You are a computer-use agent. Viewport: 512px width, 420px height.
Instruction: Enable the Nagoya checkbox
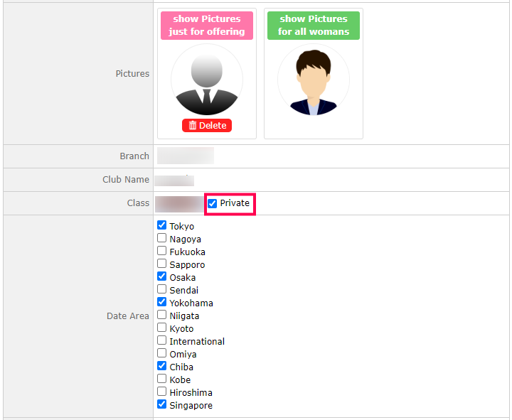click(x=162, y=238)
